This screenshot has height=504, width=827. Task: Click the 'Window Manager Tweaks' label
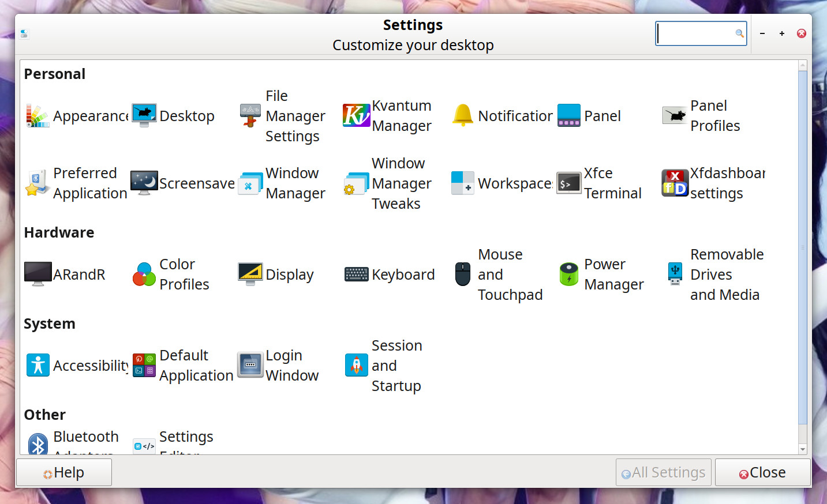click(x=402, y=183)
